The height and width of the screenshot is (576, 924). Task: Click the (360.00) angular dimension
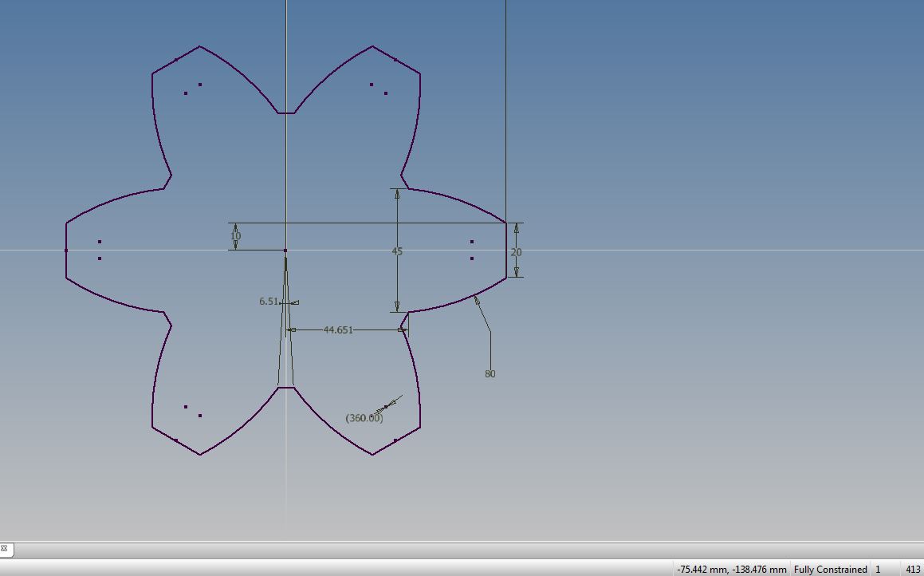(364, 416)
